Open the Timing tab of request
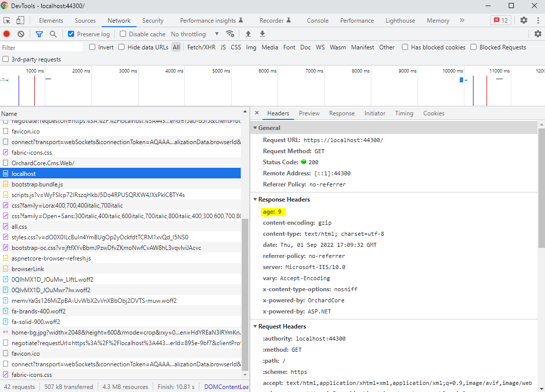The image size is (545, 392). pyautogui.click(x=404, y=113)
